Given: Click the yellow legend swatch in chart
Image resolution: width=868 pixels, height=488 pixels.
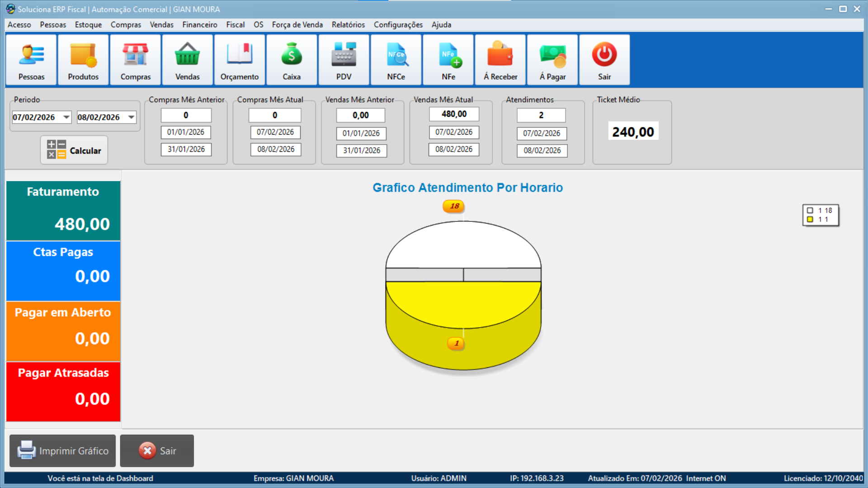Looking at the screenshot, I should point(810,220).
